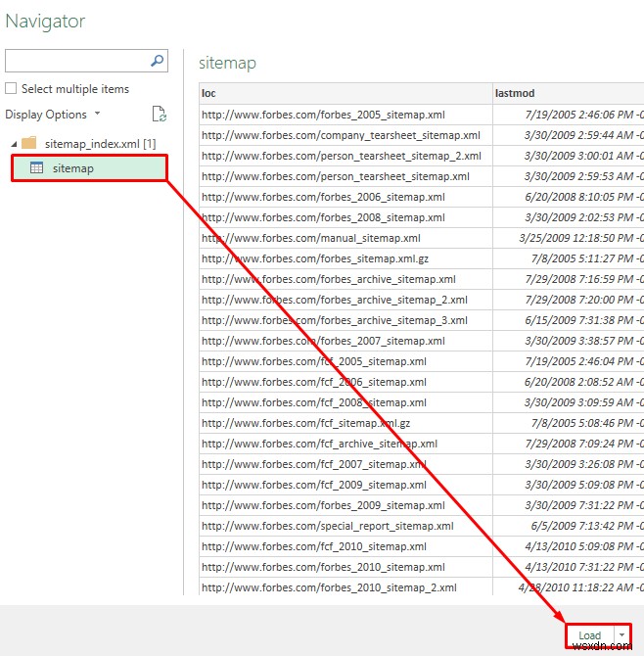644x656 pixels.
Task: Click the 3/30/2009 2:59:44 AM lastmod cell
Action: (569, 135)
